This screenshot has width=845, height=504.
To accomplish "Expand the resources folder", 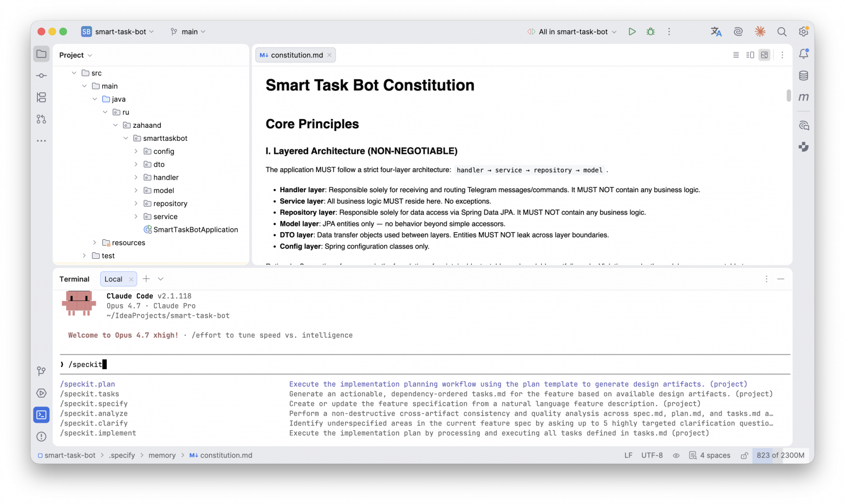I will point(95,242).
